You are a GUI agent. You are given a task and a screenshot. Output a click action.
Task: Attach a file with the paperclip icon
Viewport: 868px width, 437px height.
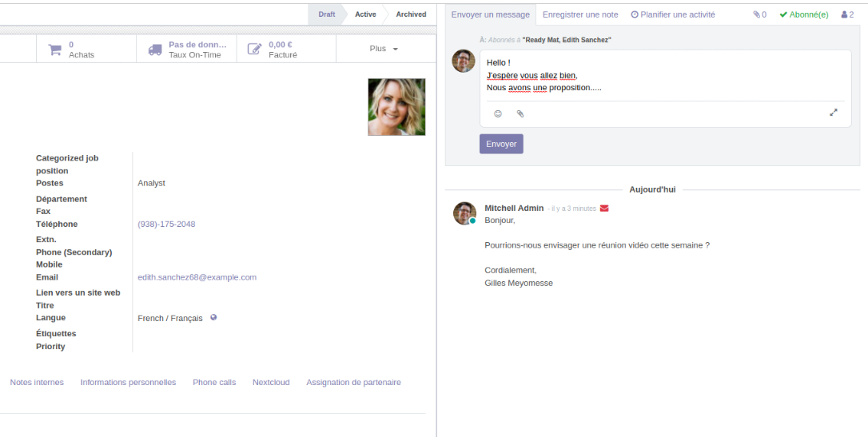pos(520,113)
